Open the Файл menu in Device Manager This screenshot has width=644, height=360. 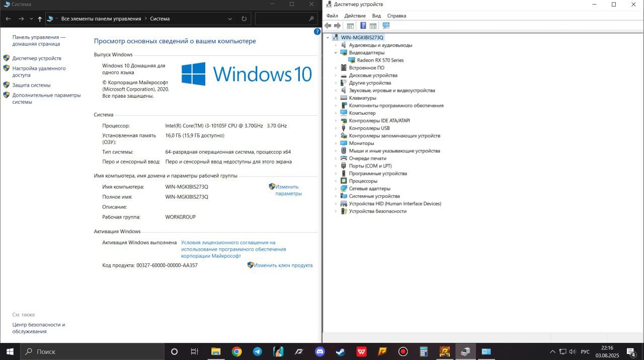pos(332,16)
